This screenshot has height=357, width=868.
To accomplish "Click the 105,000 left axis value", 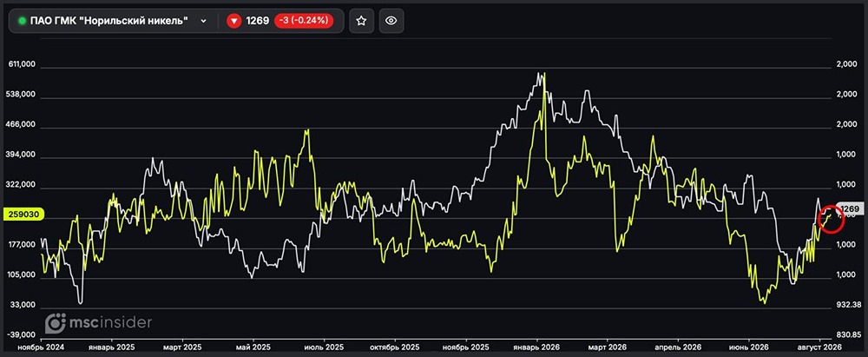I will click(x=23, y=274).
